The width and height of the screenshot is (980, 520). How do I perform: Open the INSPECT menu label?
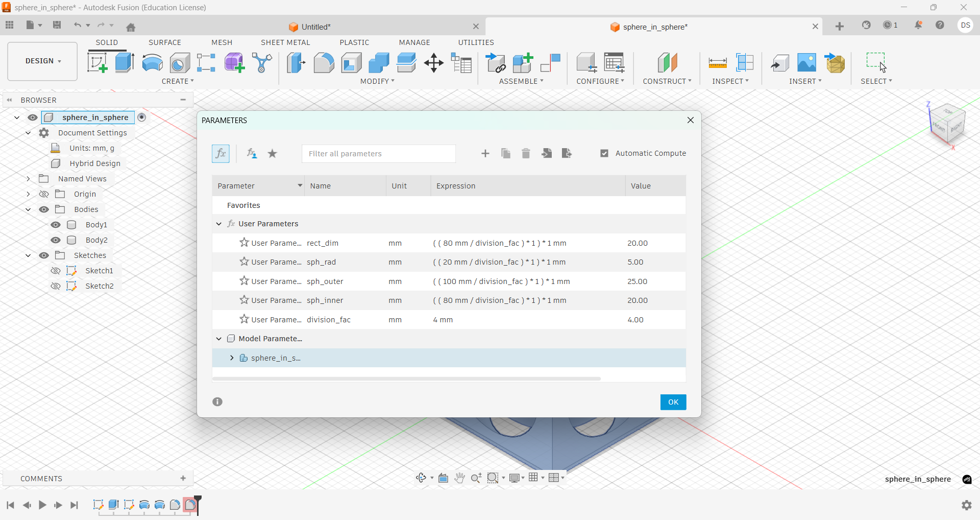730,81
